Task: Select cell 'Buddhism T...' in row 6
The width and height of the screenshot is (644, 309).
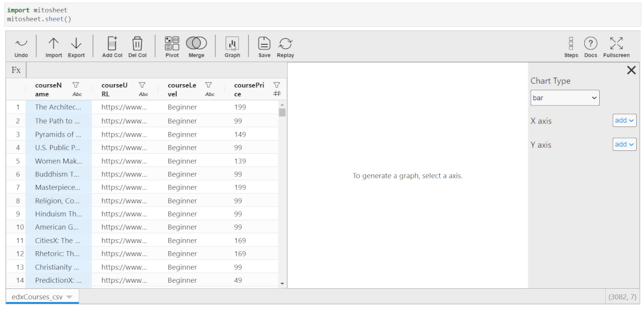Action: pos(58,174)
